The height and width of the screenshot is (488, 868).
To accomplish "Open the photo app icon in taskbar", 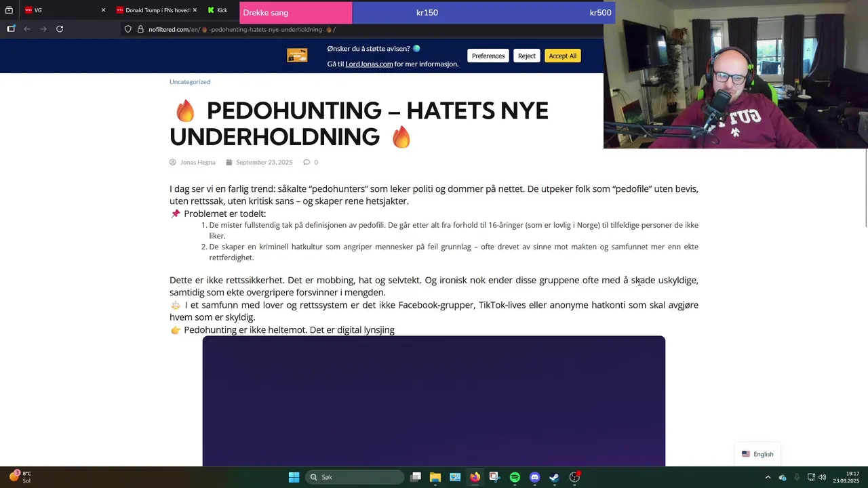I will click(x=455, y=477).
